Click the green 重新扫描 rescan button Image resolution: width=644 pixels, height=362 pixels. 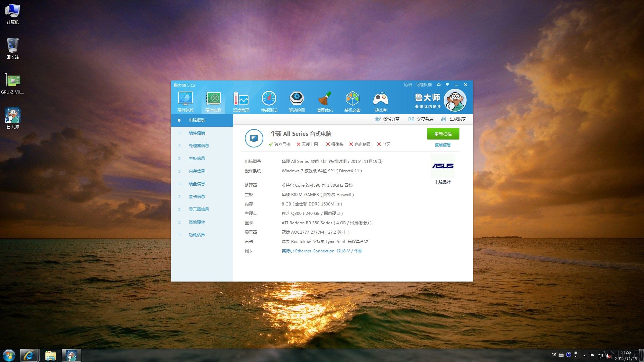pyautogui.click(x=443, y=134)
